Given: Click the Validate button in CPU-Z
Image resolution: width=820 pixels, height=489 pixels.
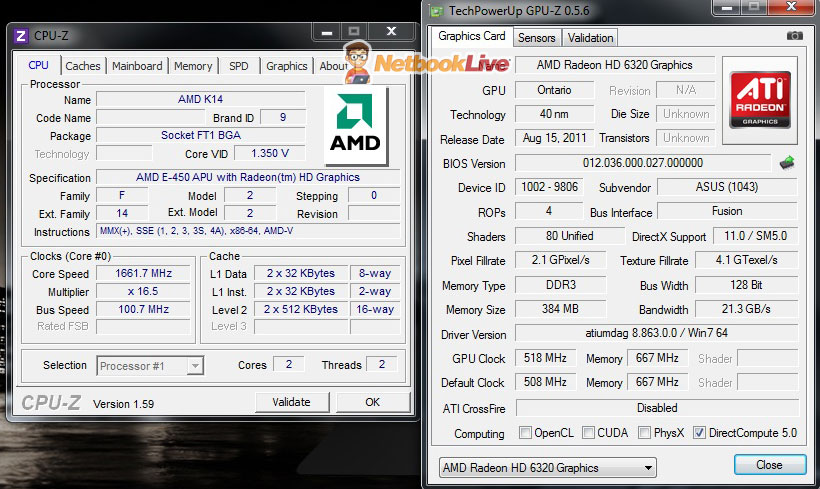Looking at the screenshot, I should click(x=291, y=402).
